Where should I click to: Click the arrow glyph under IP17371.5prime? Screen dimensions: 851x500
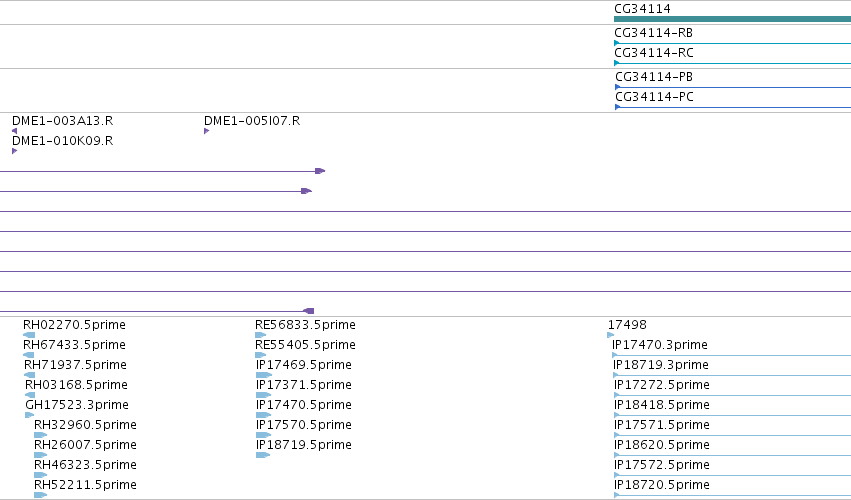coord(264,395)
